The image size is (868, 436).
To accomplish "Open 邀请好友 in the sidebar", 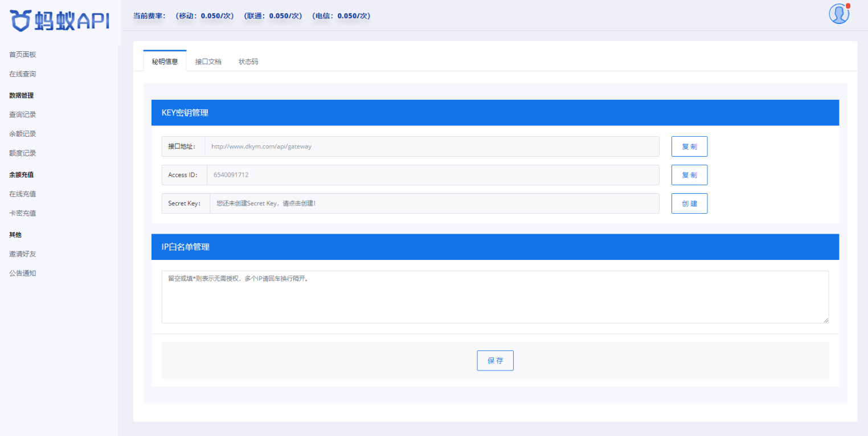I will [x=23, y=254].
